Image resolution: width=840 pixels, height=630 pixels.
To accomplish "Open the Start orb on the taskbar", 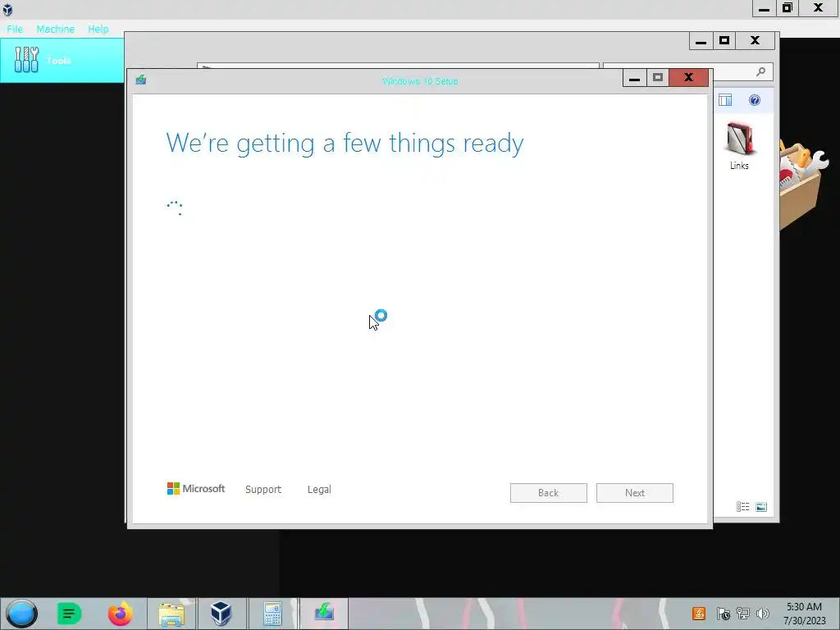I will pyautogui.click(x=21, y=614).
